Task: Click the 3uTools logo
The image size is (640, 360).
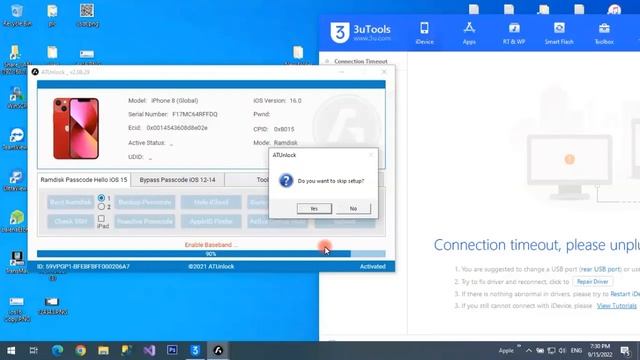Action: (x=361, y=32)
